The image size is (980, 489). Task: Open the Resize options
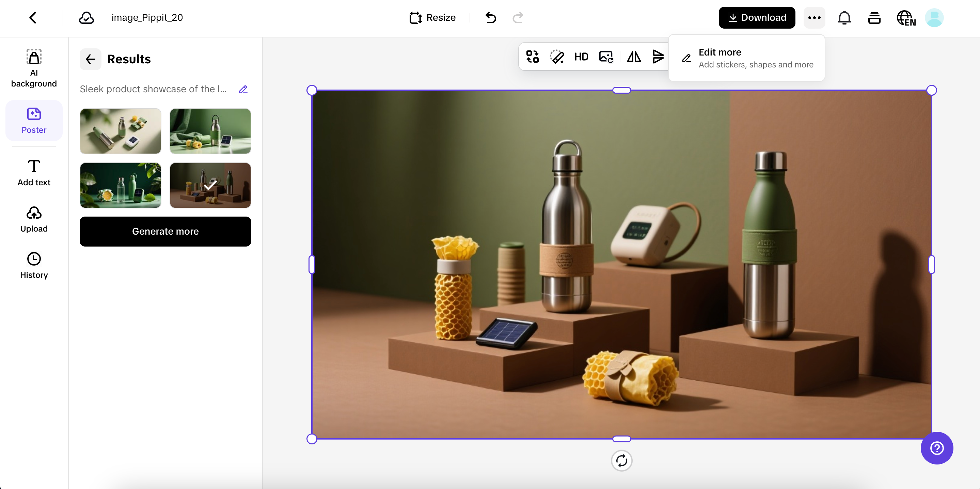pos(432,18)
